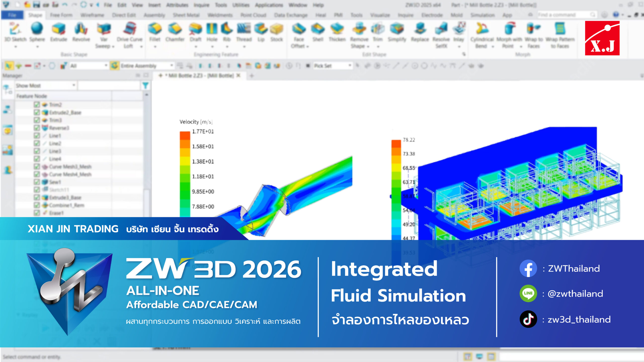
Task: Click the blue File button
Action: [x=12, y=15]
